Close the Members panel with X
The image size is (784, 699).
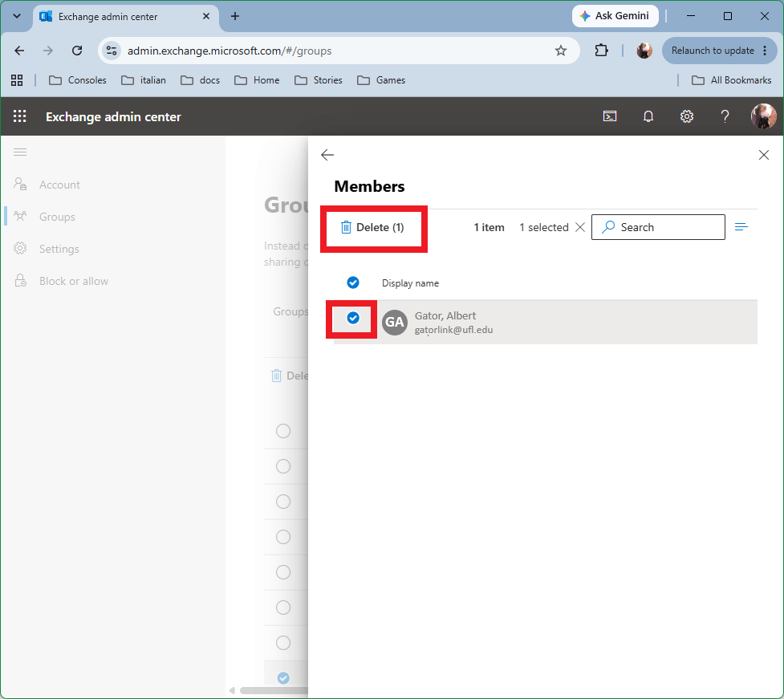pyautogui.click(x=763, y=155)
